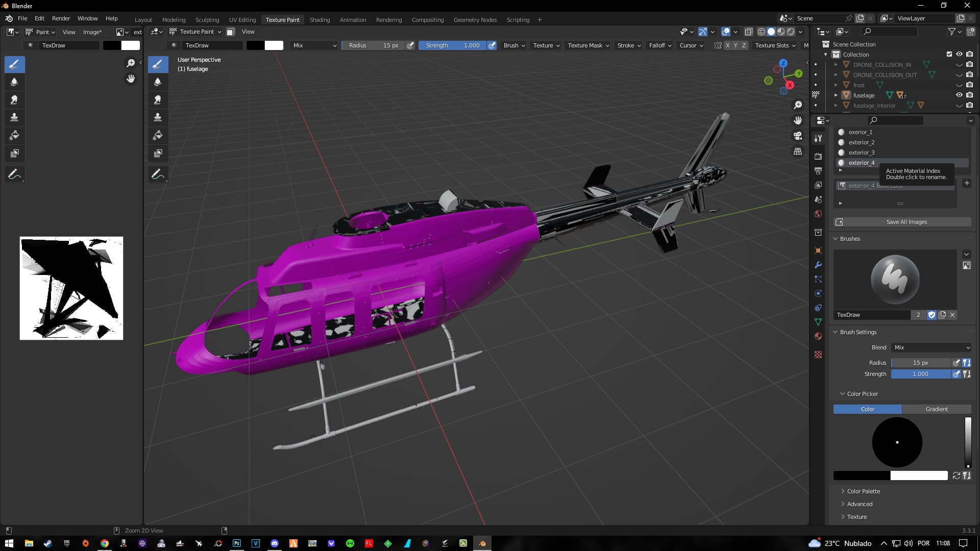This screenshot has height=551, width=980.
Task: Expand the Color Palette section
Action: pyautogui.click(x=863, y=491)
